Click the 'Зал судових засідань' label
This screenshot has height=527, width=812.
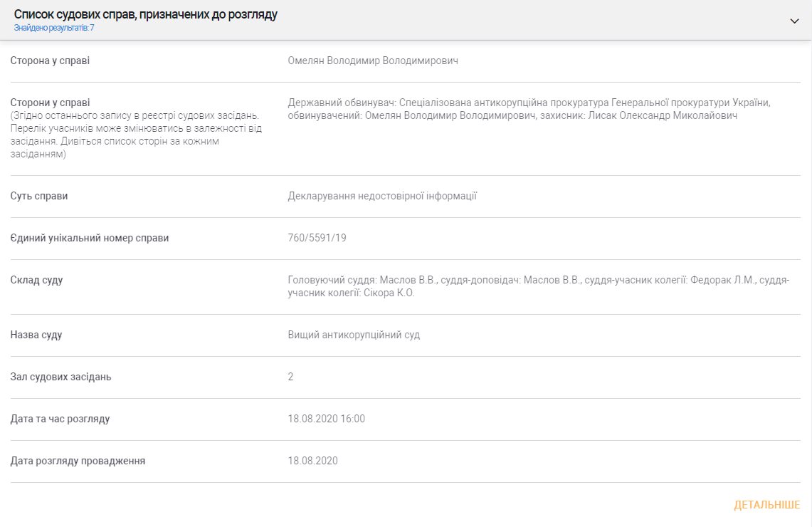click(x=60, y=377)
